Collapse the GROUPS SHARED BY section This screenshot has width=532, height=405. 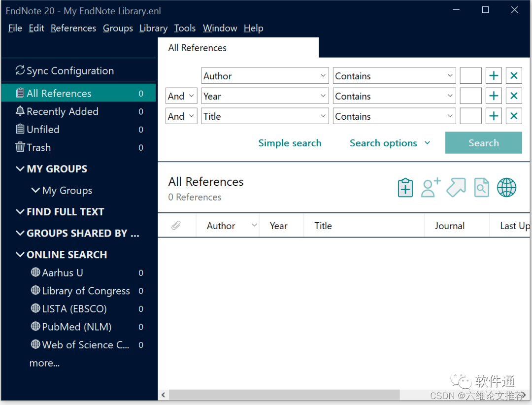[20, 233]
